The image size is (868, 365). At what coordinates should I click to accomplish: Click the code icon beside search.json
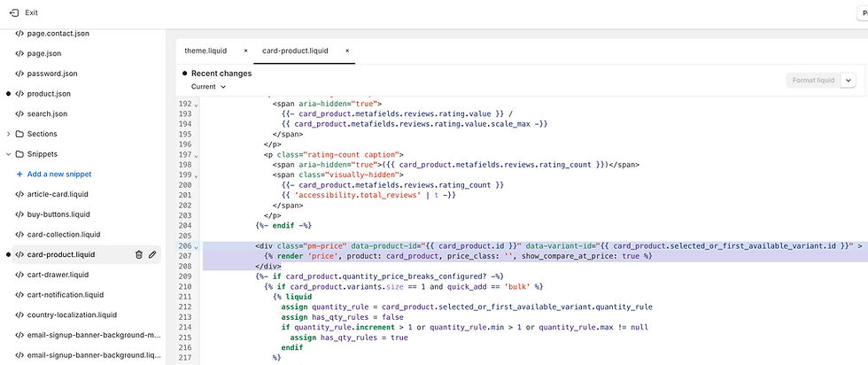tap(19, 113)
